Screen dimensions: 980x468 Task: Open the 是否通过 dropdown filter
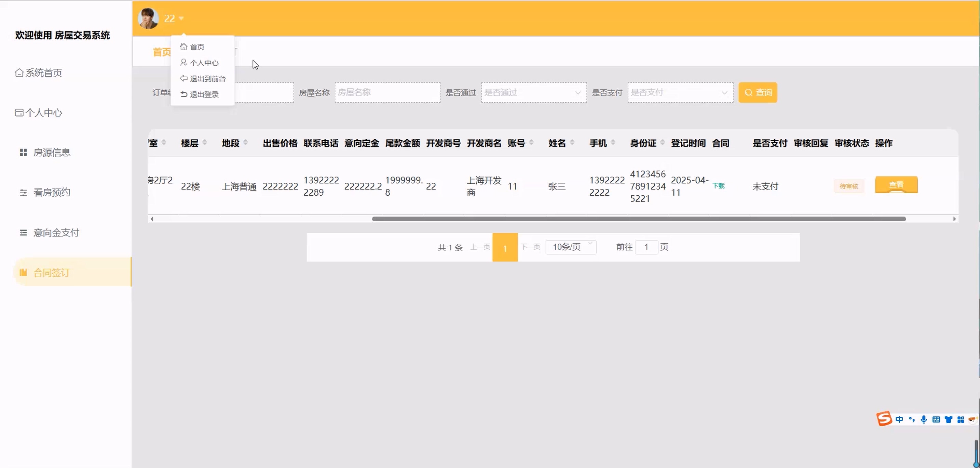click(533, 92)
